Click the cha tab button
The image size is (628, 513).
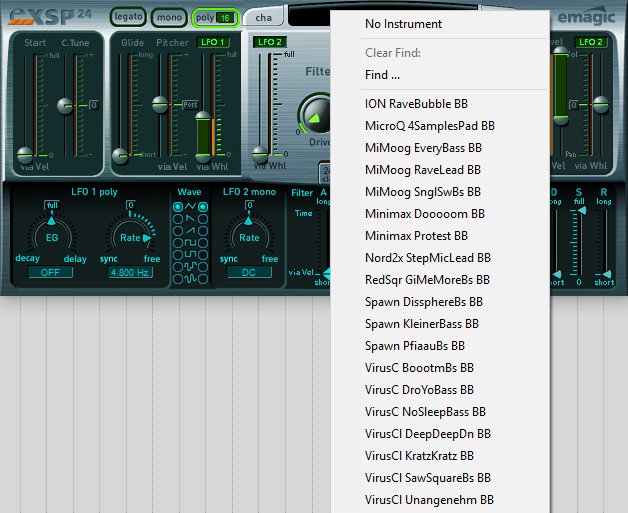click(264, 18)
